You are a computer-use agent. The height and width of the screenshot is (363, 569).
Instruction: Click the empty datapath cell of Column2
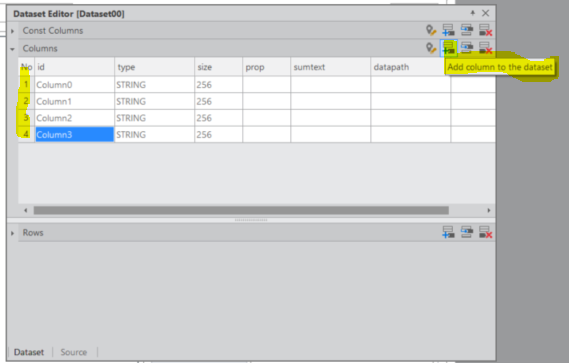(410, 118)
